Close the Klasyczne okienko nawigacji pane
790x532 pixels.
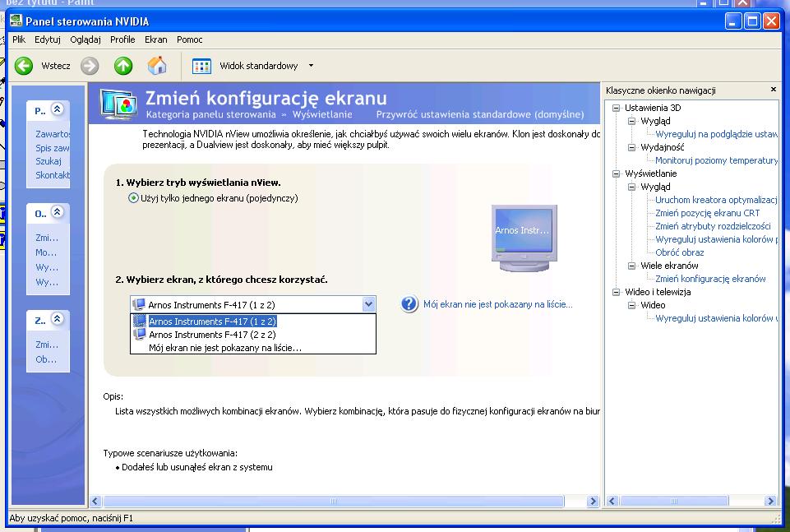point(774,89)
